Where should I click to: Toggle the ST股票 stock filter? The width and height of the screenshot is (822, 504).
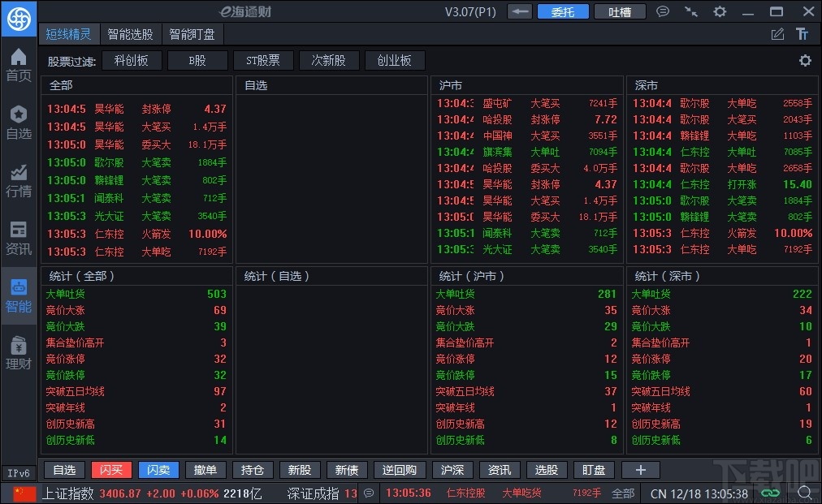pyautogui.click(x=263, y=60)
